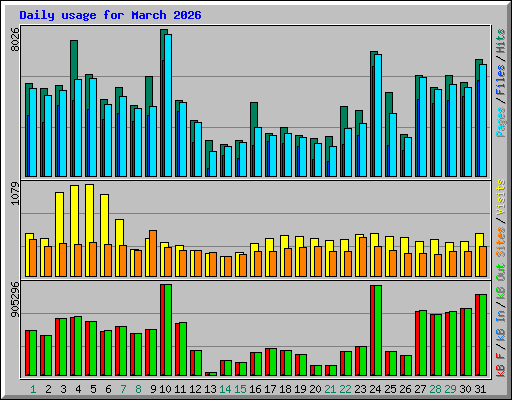Select the day 27 green kB bar
Image resolution: width=512 pixels, height=400 pixels.
[423, 343]
